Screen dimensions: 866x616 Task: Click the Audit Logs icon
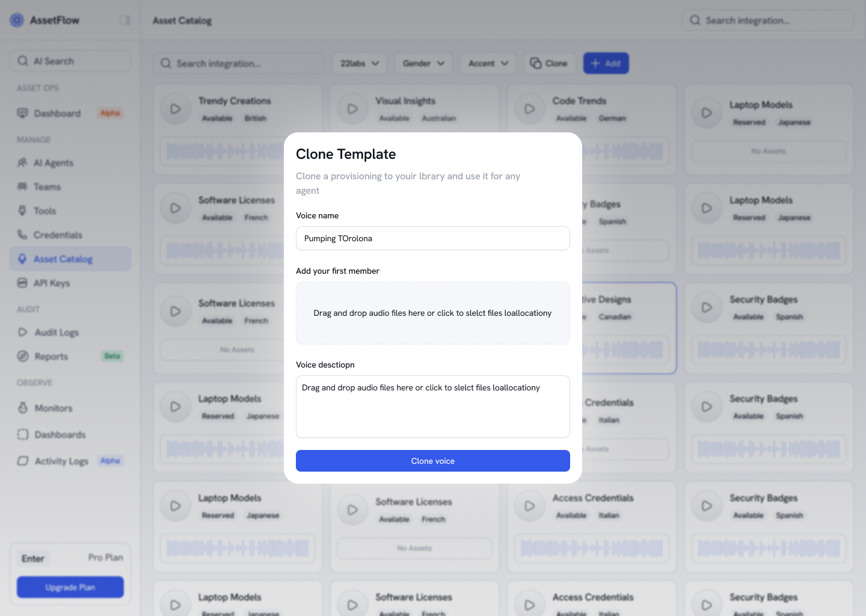click(x=22, y=332)
